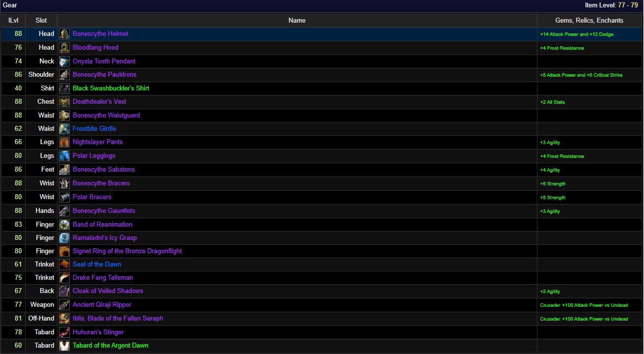Click the Frostbite Girdle item icon
644x354 pixels.
pyautogui.click(x=64, y=129)
